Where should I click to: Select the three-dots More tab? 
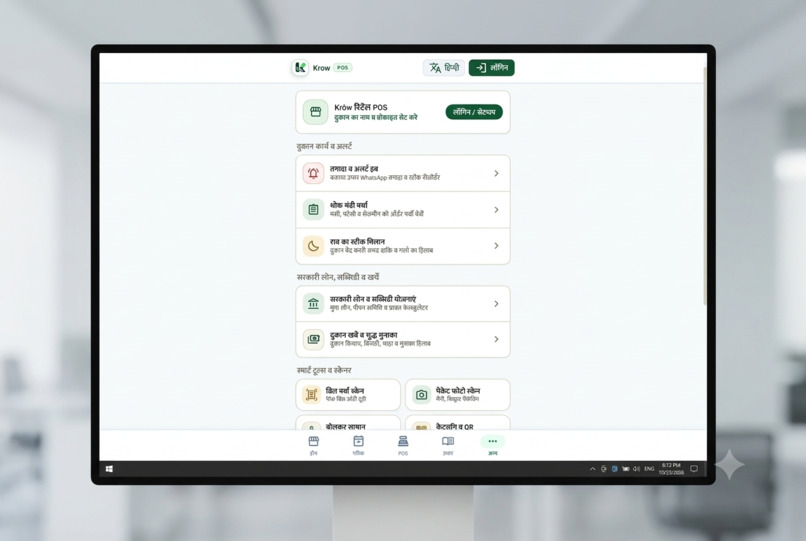point(492,445)
